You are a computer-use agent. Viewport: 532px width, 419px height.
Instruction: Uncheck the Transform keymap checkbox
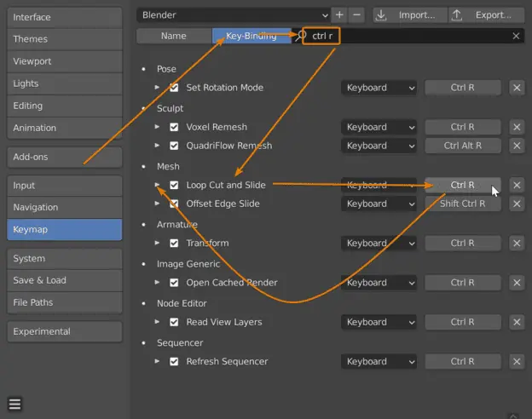(174, 243)
